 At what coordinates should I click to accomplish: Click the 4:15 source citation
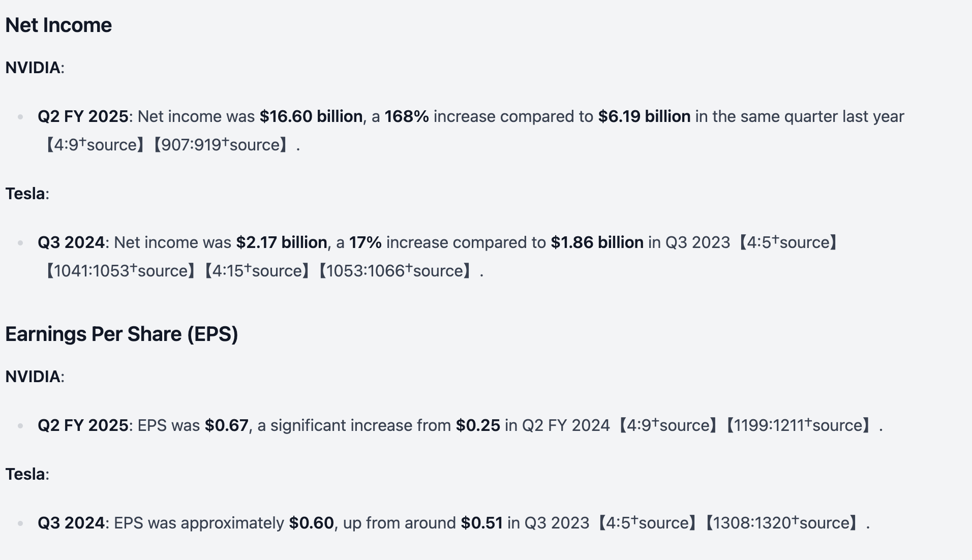point(256,271)
